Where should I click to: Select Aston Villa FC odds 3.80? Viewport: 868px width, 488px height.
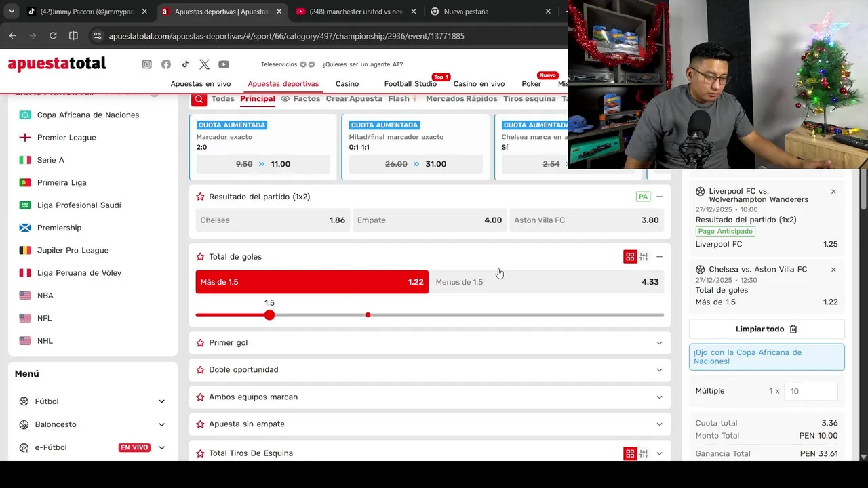587,220
